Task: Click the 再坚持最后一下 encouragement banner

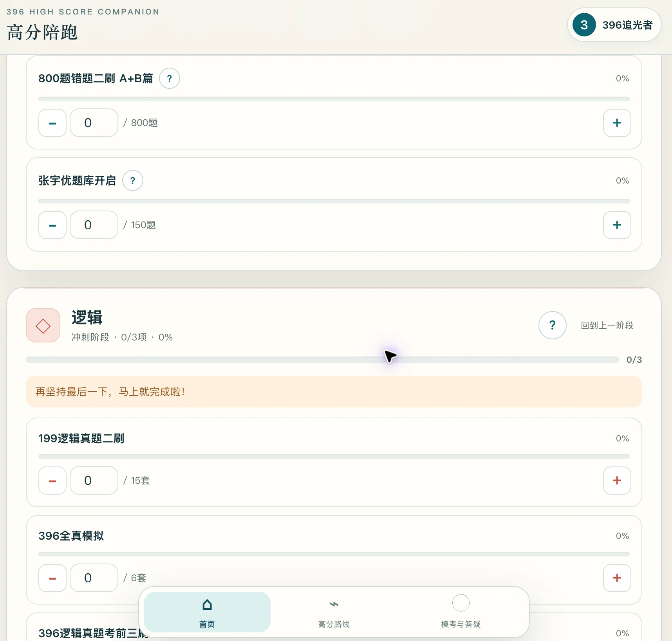Action: [x=334, y=392]
